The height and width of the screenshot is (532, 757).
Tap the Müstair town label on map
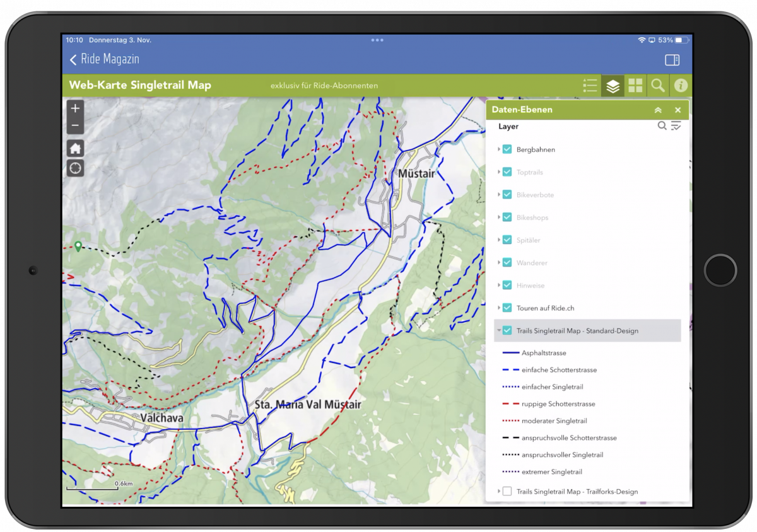click(416, 173)
